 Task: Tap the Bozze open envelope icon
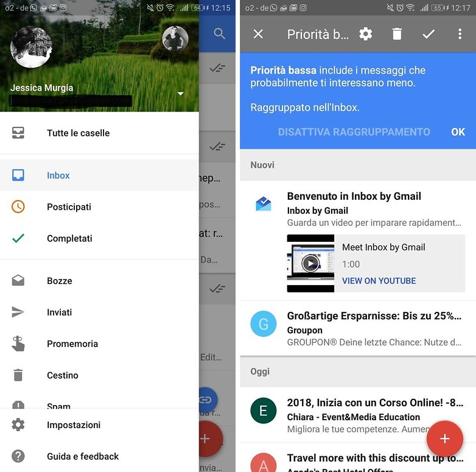18,280
